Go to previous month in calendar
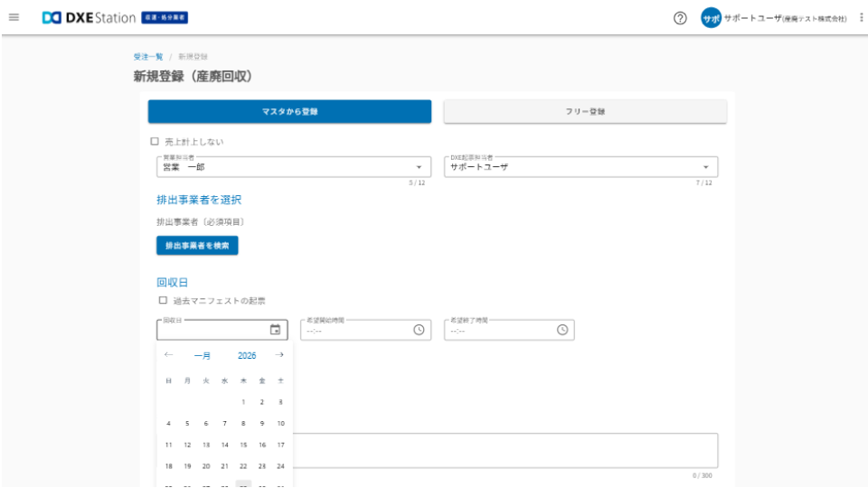The width and height of the screenshot is (868, 488). (x=168, y=355)
